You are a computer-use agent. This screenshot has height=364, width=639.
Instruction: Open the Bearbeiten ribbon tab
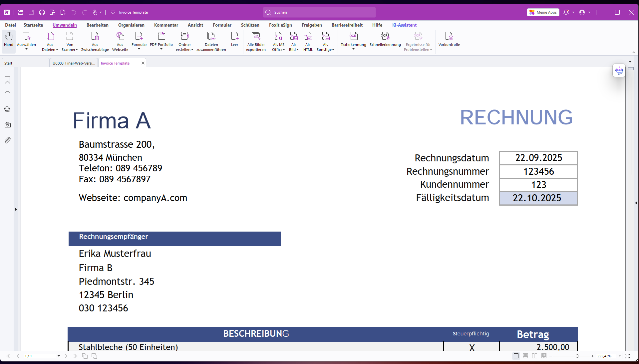click(97, 25)
